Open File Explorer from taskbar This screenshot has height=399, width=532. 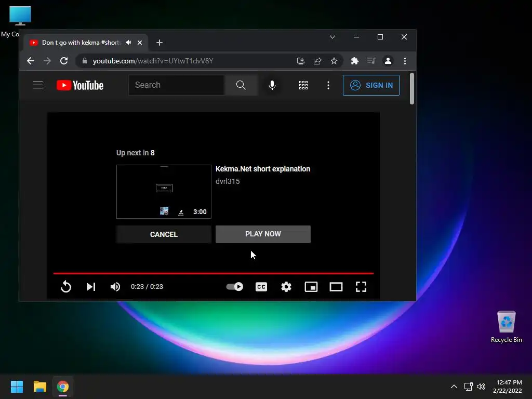(x=39, y=387)
